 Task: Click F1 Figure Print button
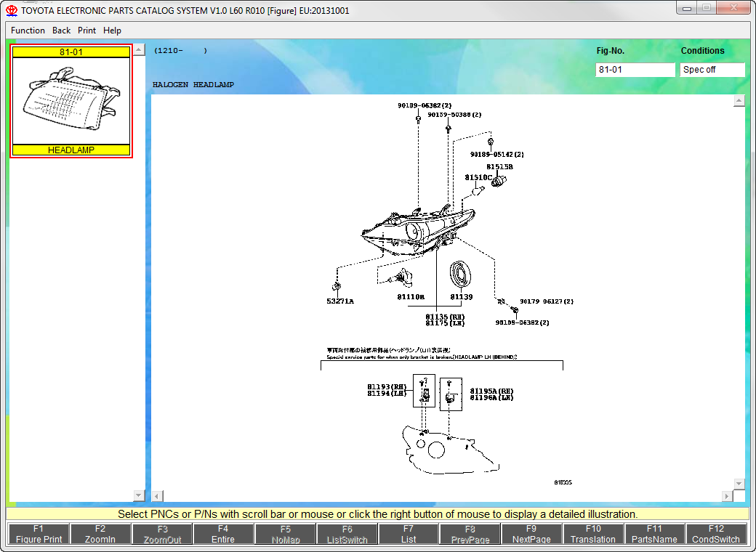[39, 534]
